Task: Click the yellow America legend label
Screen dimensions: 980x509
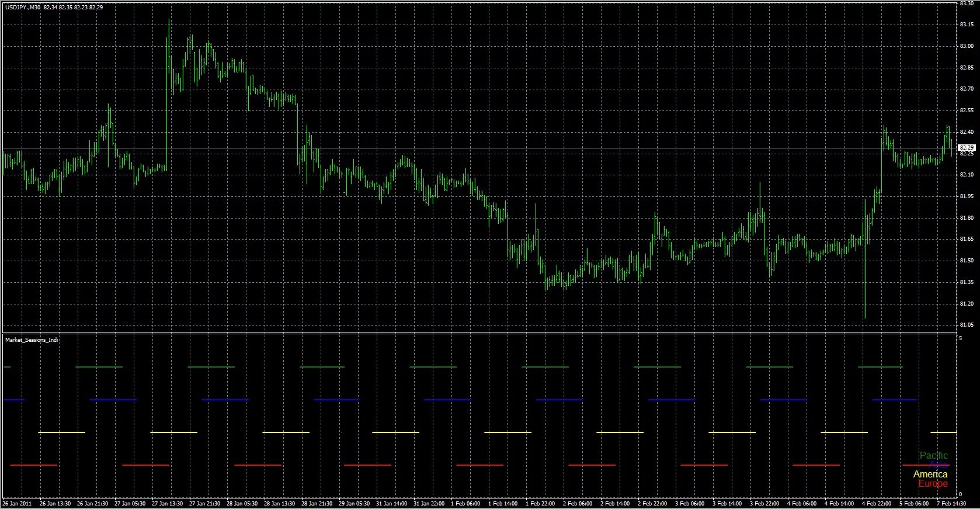Action: click(x=930, y=474)
